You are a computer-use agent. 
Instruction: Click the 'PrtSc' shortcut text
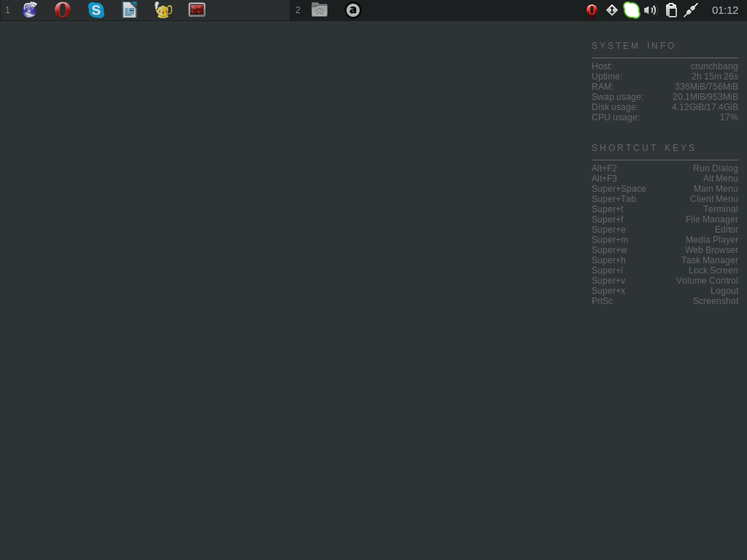pyautogui.click(x=602, y=301)
